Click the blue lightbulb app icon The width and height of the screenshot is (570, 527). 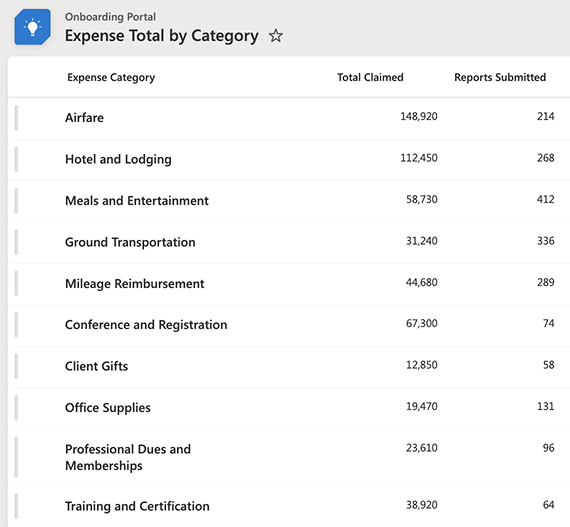tap(32, 27)
